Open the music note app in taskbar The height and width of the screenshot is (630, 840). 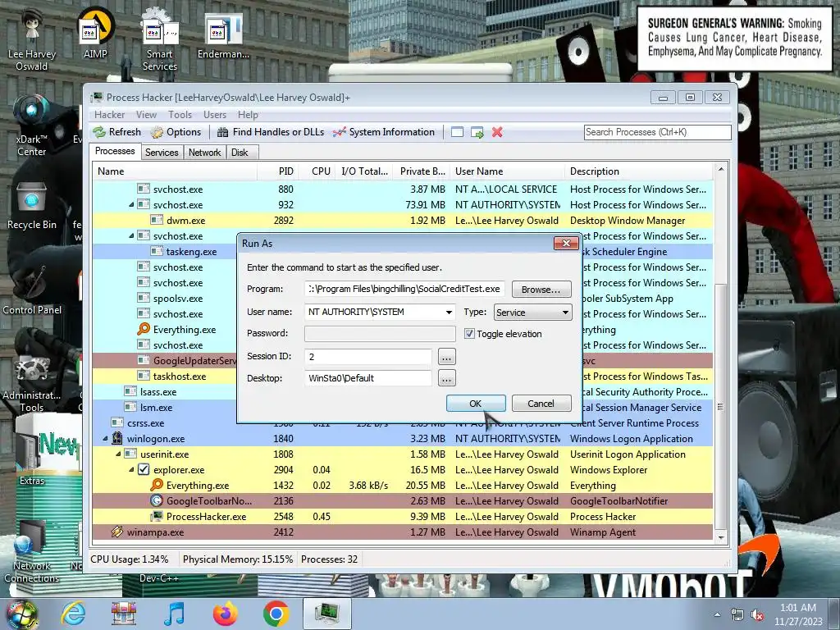tap(174, 614)
